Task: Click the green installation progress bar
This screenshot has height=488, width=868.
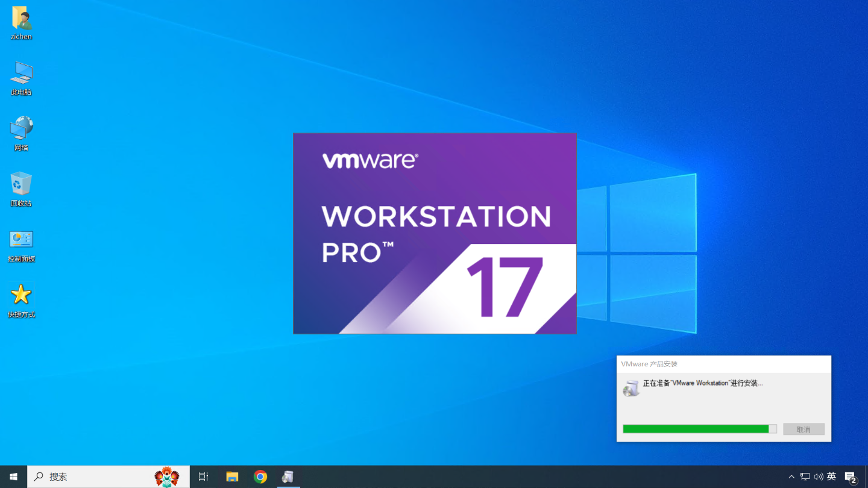Action: (x=700, y=429)
